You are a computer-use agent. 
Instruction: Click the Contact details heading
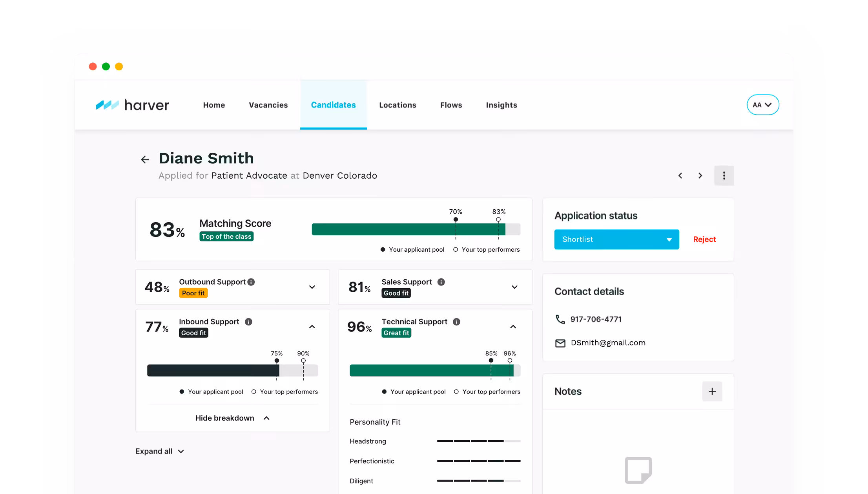589,291
